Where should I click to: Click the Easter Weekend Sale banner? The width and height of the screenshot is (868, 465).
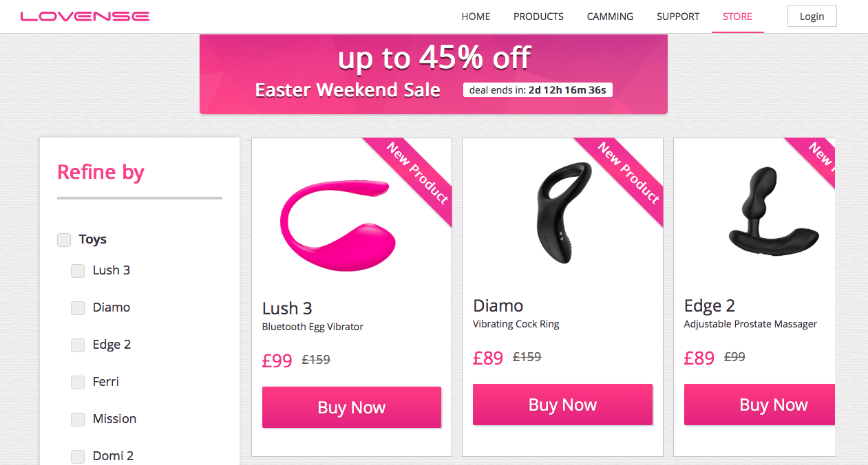pos(433,74)
